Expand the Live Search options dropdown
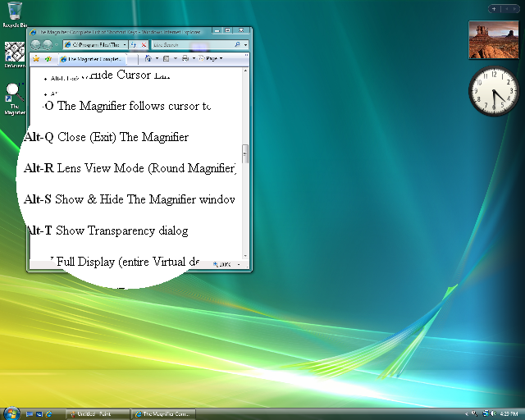The width and height of the screenshot is (525, 420). coord(245,44)
